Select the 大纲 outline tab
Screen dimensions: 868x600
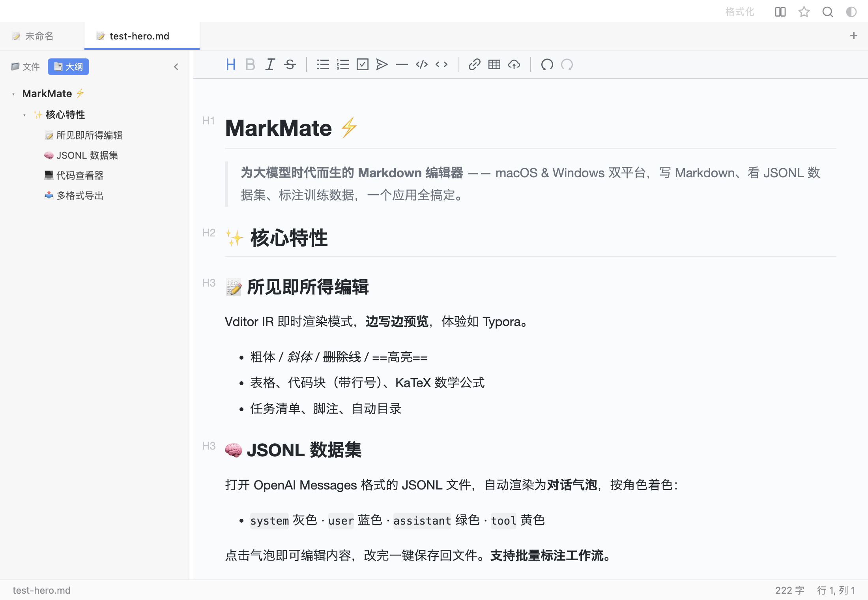tap(68, 67)
